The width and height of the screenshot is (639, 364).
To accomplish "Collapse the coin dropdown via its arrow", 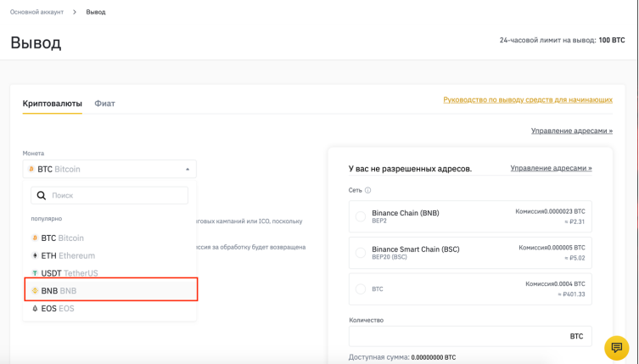I will (188, 169).
